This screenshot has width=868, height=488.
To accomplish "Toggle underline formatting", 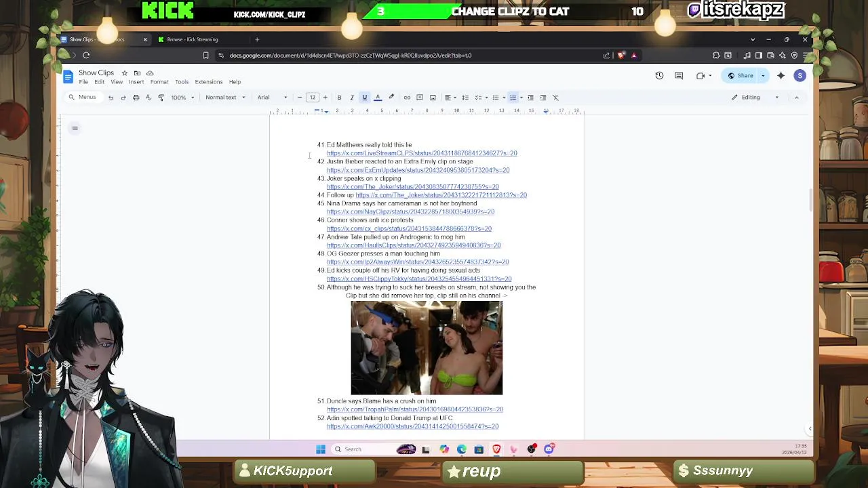I will (364, 98).
